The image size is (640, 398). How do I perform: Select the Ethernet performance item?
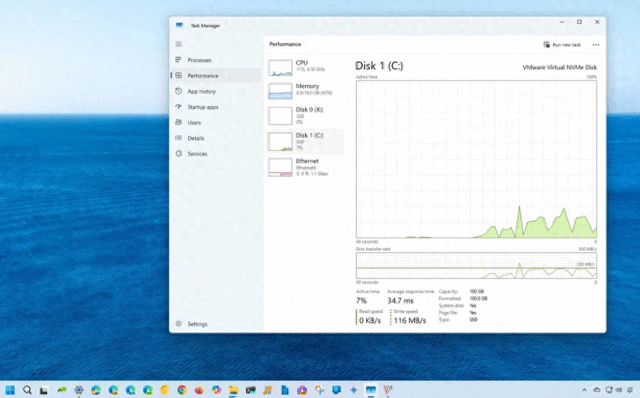(x=305, y=167)
